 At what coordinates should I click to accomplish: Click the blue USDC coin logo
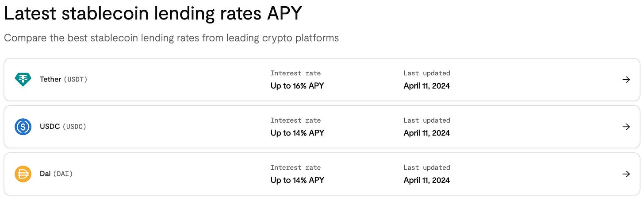23,127
